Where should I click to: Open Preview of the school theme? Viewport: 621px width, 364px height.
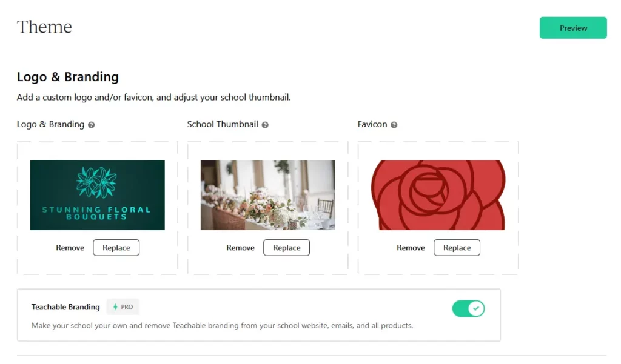[572, 27]
